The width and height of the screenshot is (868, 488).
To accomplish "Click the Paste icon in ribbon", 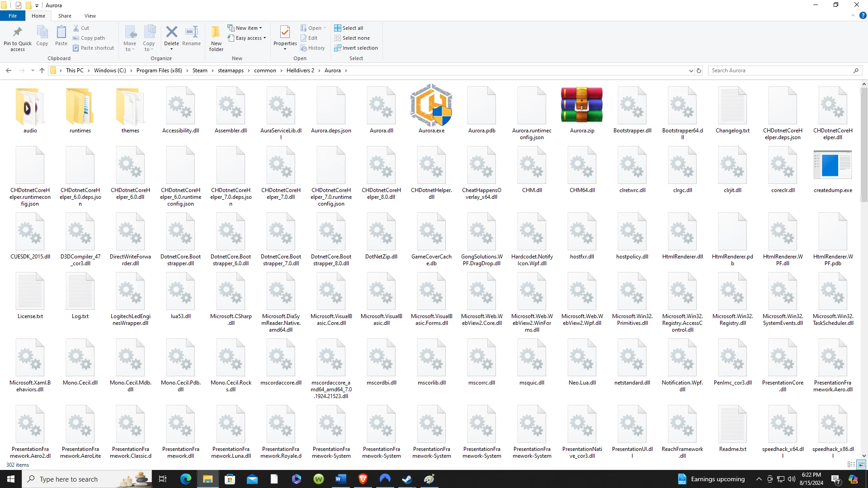I will coord(61,36).
